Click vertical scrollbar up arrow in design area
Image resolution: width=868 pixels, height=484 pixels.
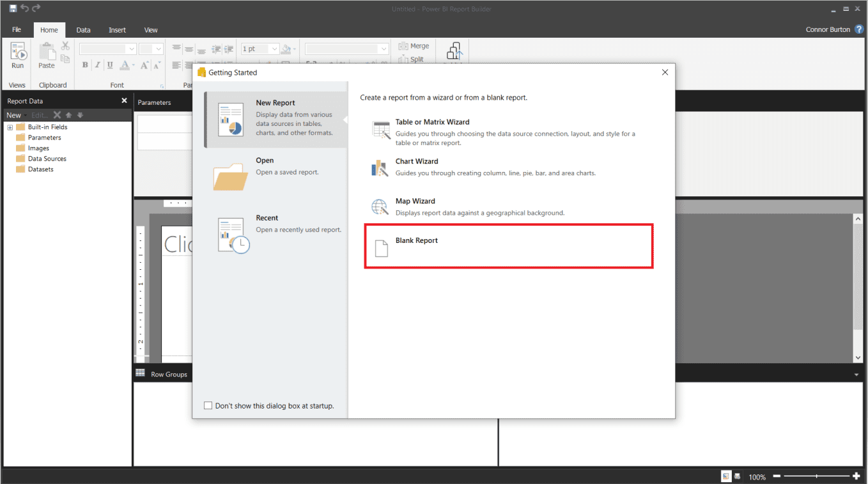coord(858,219)
